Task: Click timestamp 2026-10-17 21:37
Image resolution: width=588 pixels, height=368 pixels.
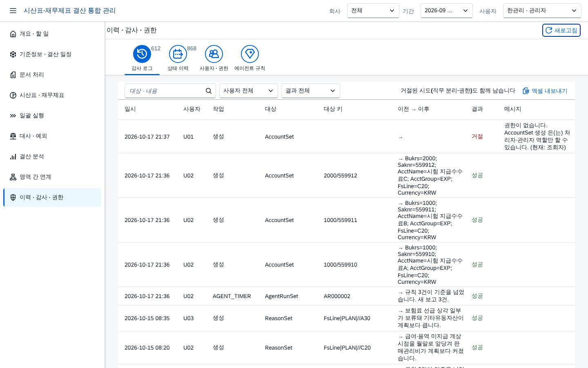Action: pyautogui.click(x=147, y=137)
